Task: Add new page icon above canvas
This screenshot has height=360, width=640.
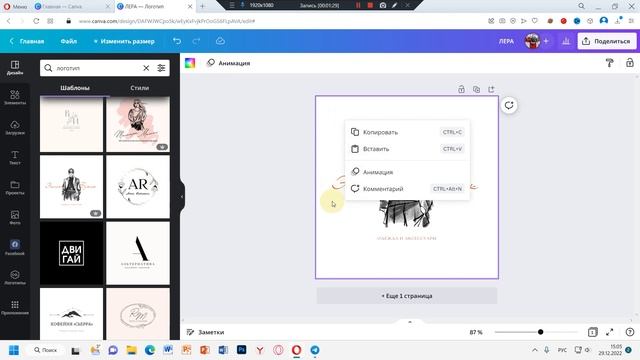Action: [491, 89]
